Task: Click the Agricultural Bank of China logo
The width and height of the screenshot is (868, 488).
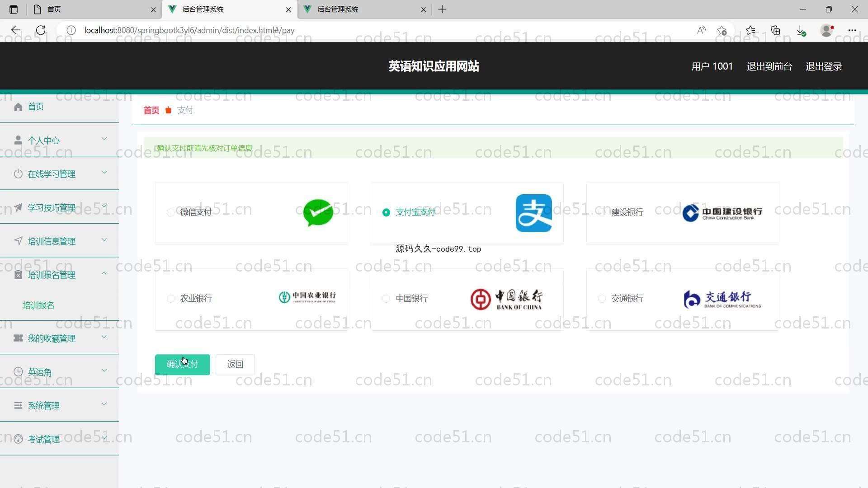Action: point(307,297)
